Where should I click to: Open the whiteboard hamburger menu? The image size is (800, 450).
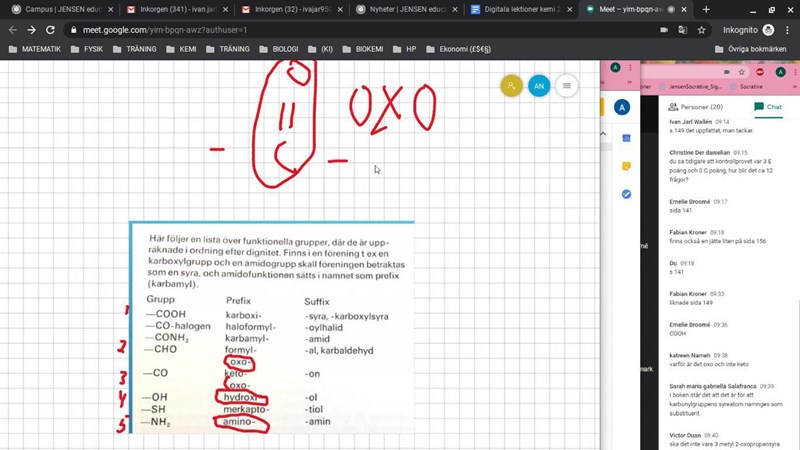pyautogui.click(x=567, y=86)
